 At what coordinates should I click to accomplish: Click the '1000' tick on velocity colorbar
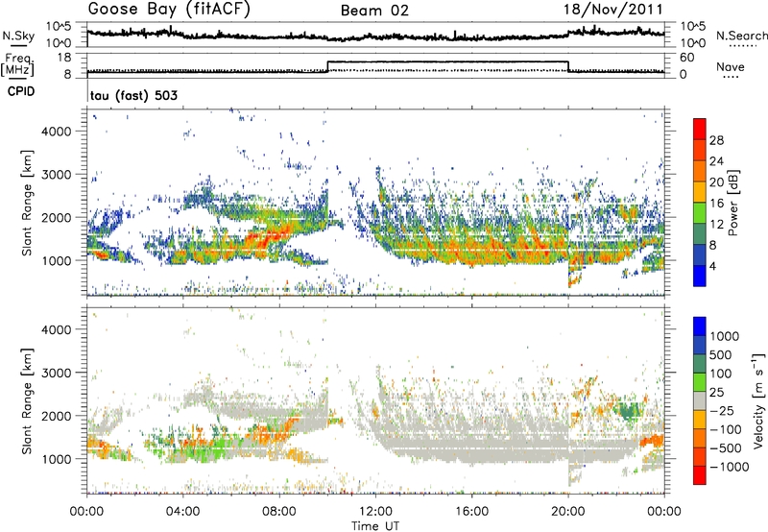[725, 336]
